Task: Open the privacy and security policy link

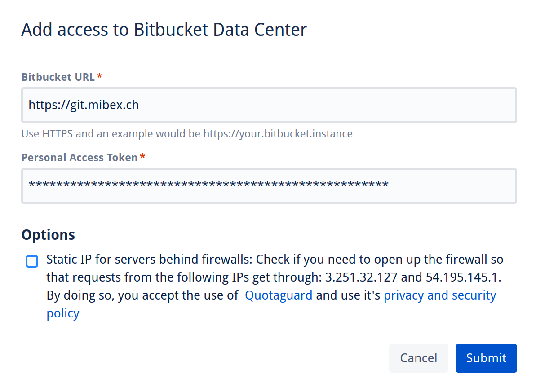Action: (439, 295)
